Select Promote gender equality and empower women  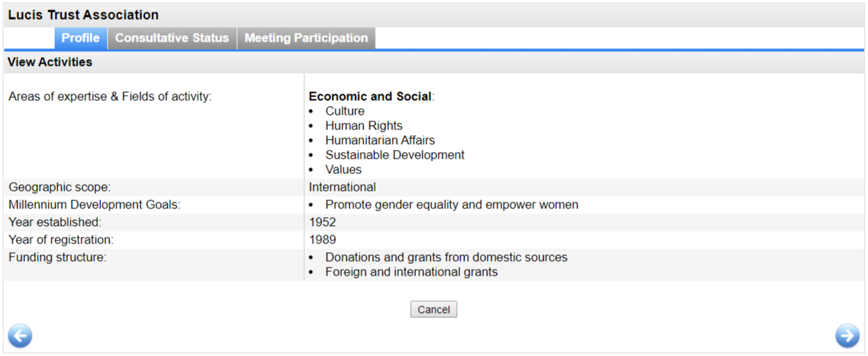(x=452, y=205)
